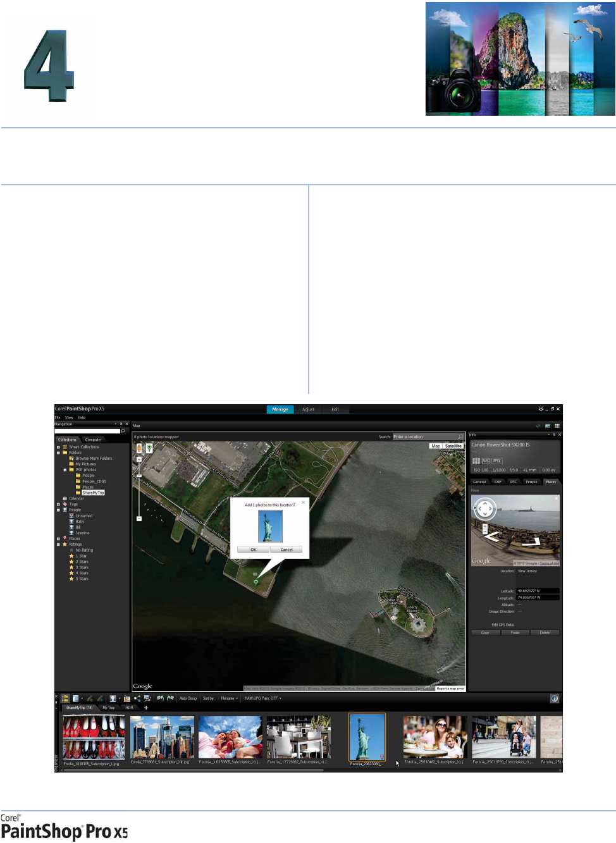
Task: Expand the Places tree node
Action: [58, 539]
